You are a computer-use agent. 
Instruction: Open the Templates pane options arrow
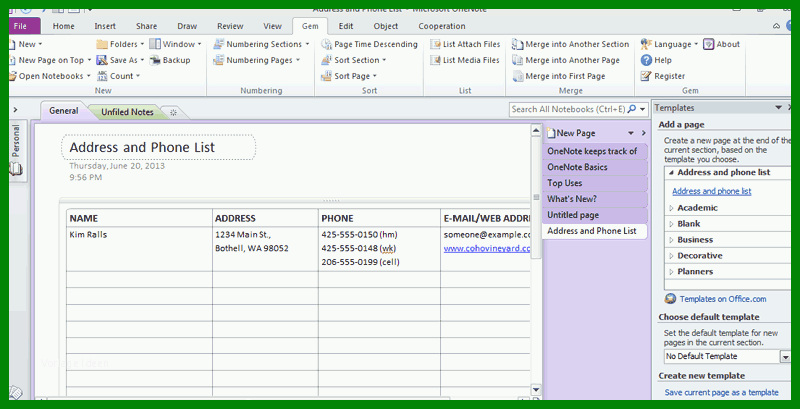(x=779, y=108)
